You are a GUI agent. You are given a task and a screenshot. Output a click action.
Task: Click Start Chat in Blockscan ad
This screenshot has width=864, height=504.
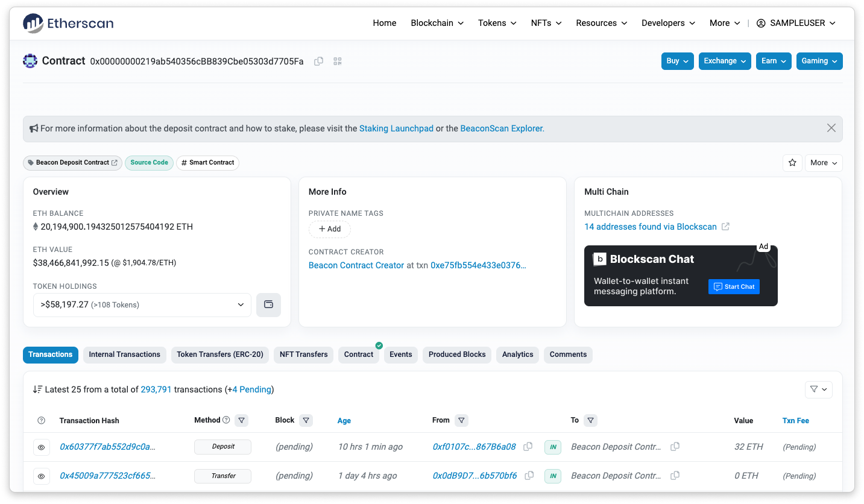tap(734, 286)
